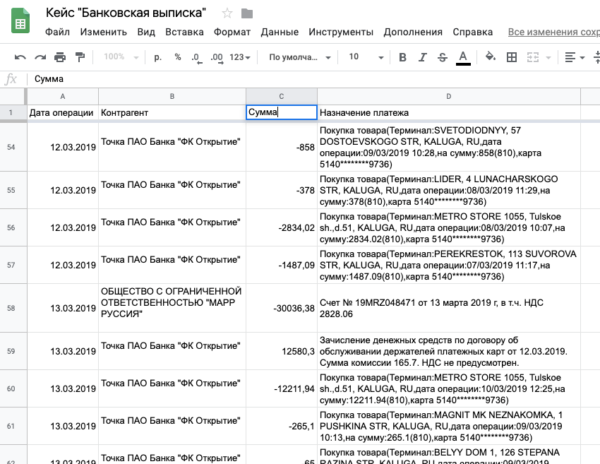This screenshot has height=464, width=600.
Task: Click the "МАРР РУССИЯ" counterparty cell
Action: 172,308
